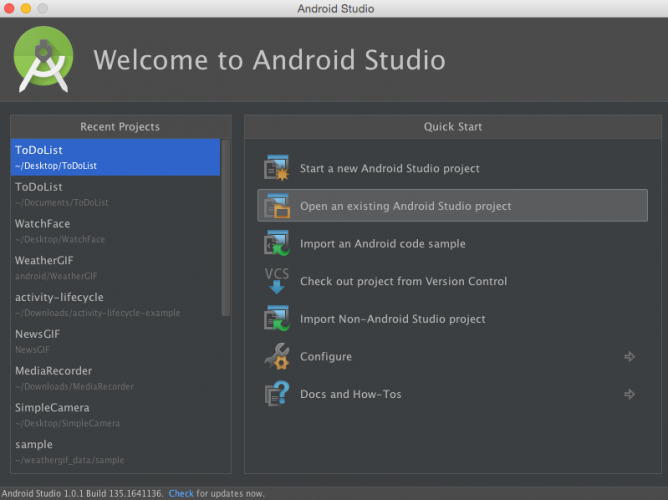Click the Recent Projects panel header
The height and width of the screenshot is (500, 668).
(x=121, y=126)
